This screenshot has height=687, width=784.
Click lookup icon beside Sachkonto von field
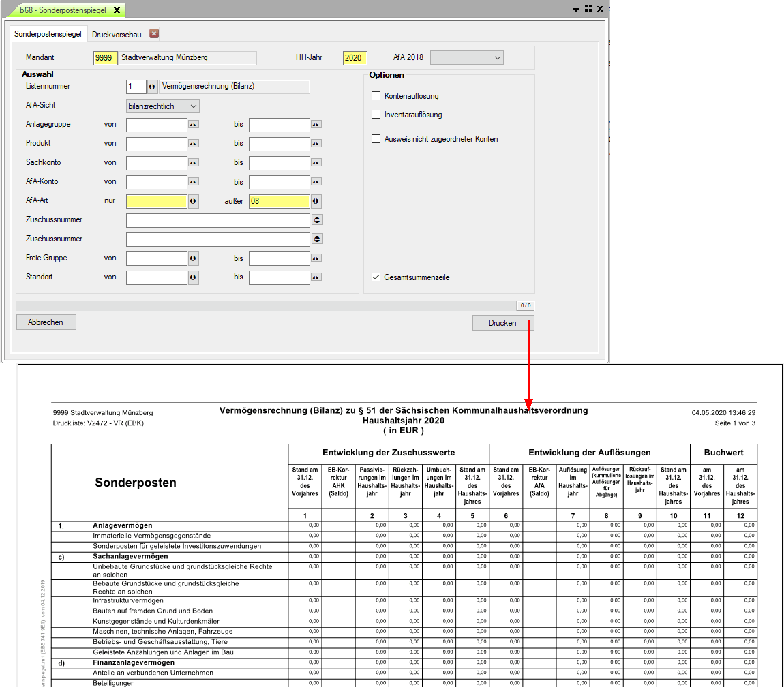[194, 163]
